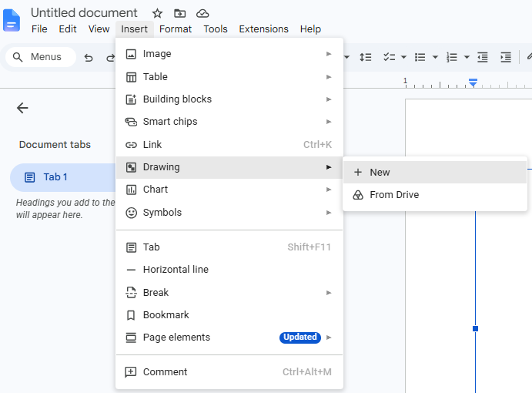The height and width of the screenshot is (393, 532).
Task: Click the Table grid icon in menu
Action: pos(131,77)
